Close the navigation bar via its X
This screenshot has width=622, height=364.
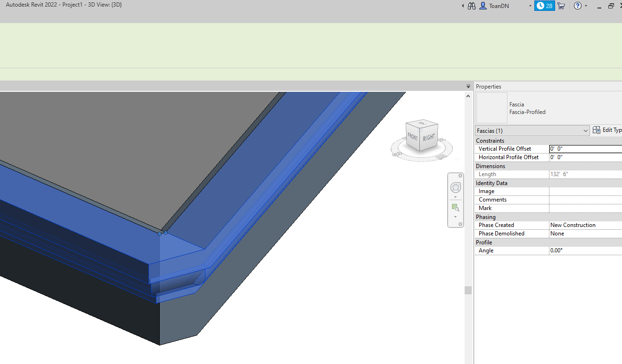click(460, 175)
